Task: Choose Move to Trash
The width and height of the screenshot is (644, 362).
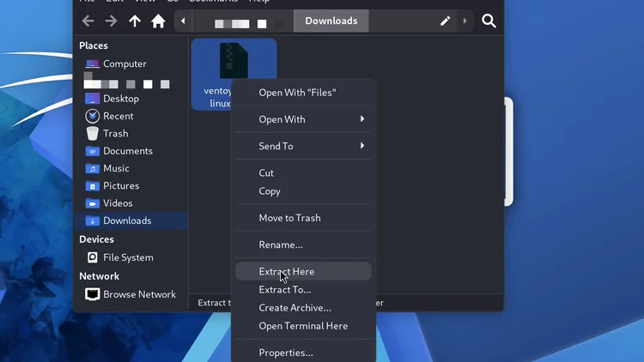Action: [x=303, y=218]
